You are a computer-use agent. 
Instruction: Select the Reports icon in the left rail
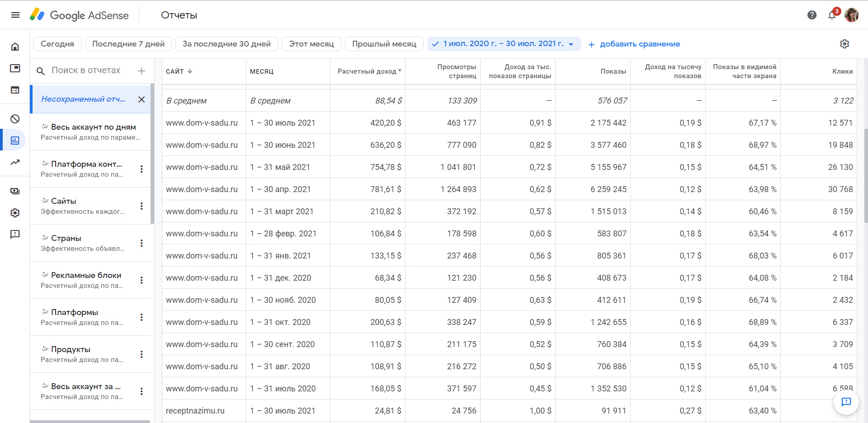[x=15, y=141]
